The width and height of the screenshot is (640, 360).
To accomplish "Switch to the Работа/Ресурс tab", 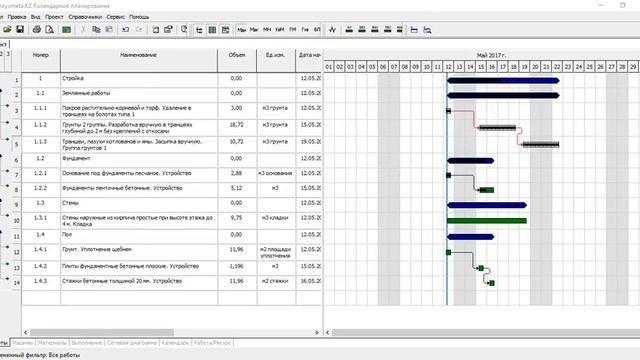I will [212, 343].
